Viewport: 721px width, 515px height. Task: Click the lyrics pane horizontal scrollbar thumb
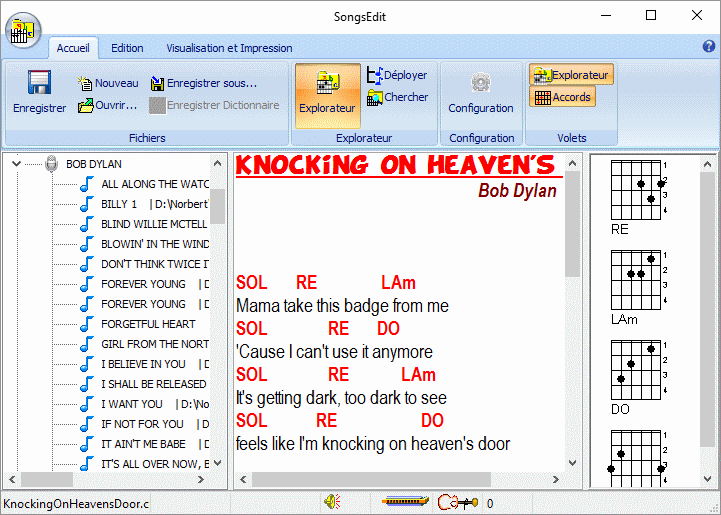point(371,480)
